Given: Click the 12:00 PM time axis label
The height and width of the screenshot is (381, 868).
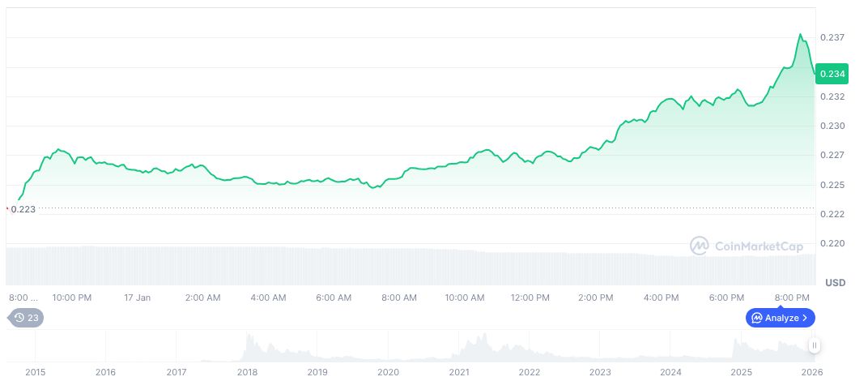Looking at the screenshot, I should (530, 298).
